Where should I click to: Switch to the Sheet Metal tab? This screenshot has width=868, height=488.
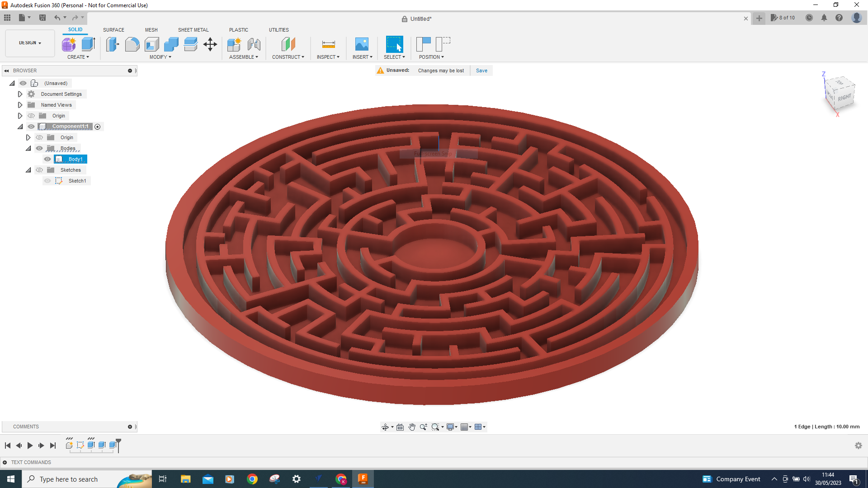(x=193, y=30)
